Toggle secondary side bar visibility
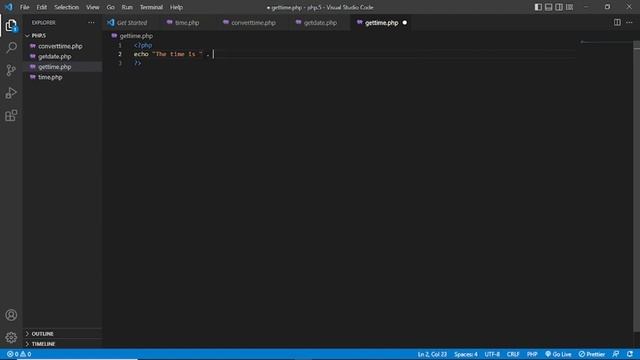This screenshot has width=640, height=360. [x=559, y=7]
